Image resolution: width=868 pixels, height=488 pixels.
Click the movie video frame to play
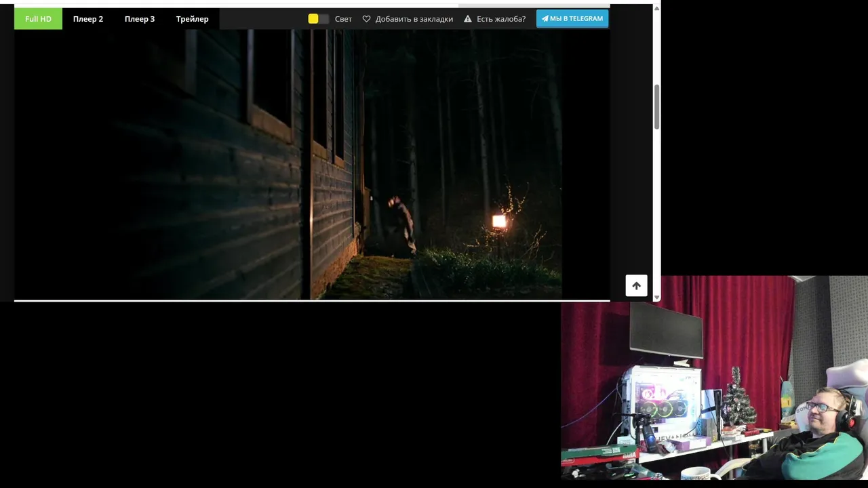click(x=312, y=164)
